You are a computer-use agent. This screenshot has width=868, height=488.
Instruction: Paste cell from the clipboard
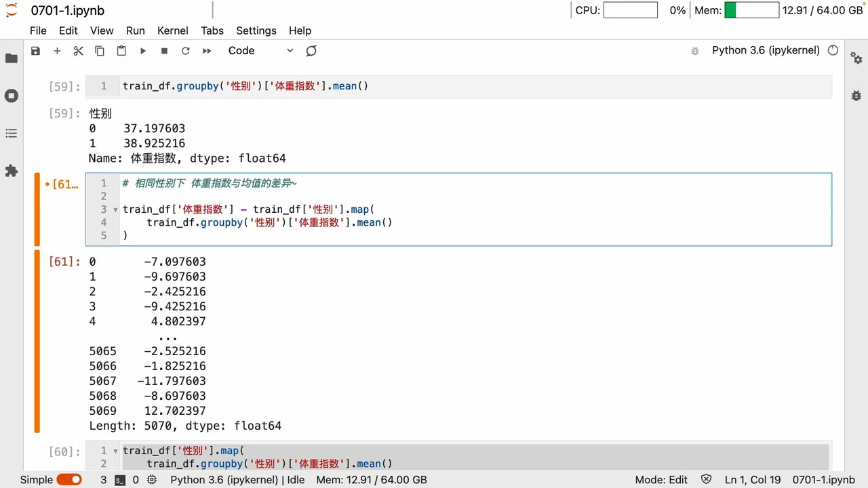[x=121, y=51]
